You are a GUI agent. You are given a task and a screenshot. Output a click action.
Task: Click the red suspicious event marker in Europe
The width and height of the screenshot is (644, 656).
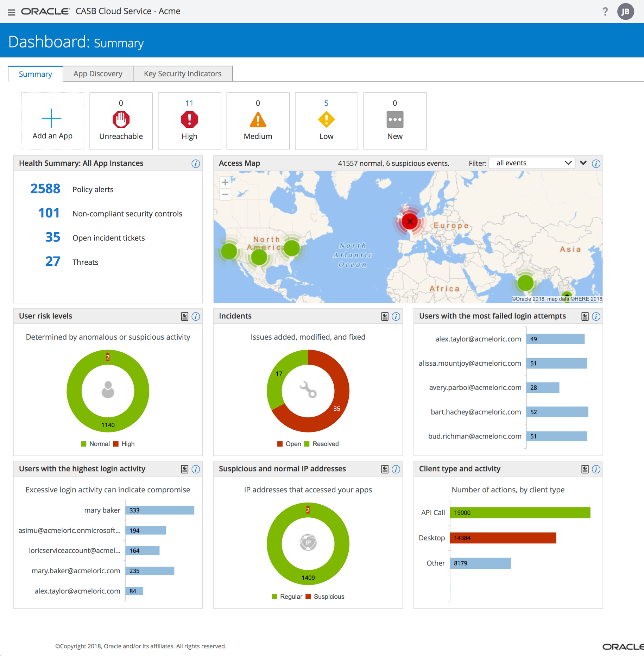[x=410, y=221]
